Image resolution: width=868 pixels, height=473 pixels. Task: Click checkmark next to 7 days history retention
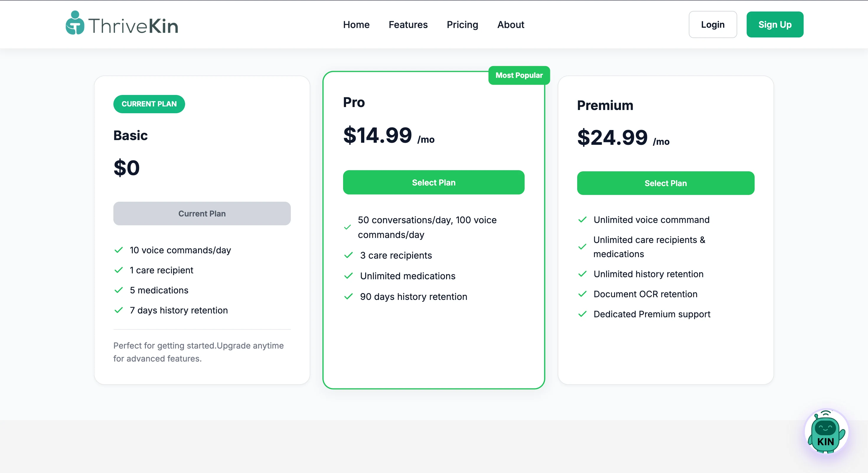tap(119, 311)
